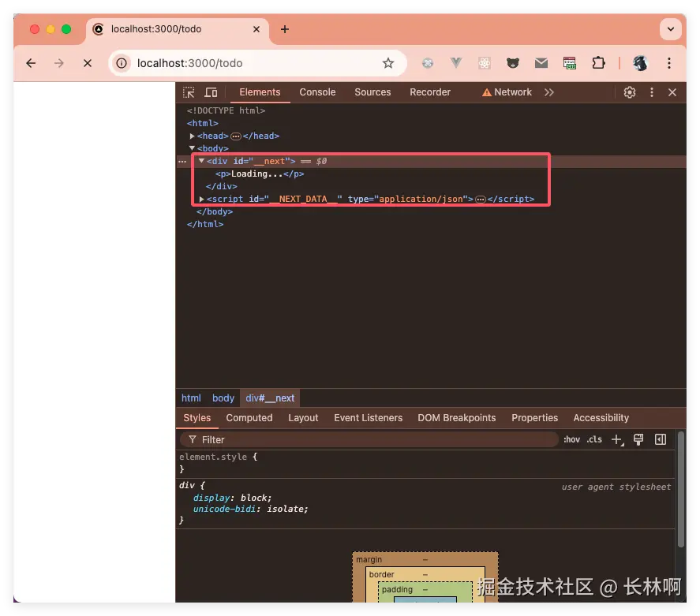Open the DOM Breakpoints pane tab
The width and height of the screenshot is (700, 616).
pyautogui.click(x=457, y=418)
